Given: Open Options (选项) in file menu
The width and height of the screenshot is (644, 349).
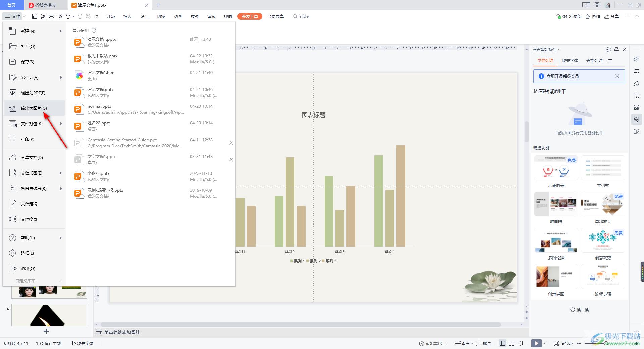Looking at the screenshot, I should pyautogui.click(x=34, y=253).
